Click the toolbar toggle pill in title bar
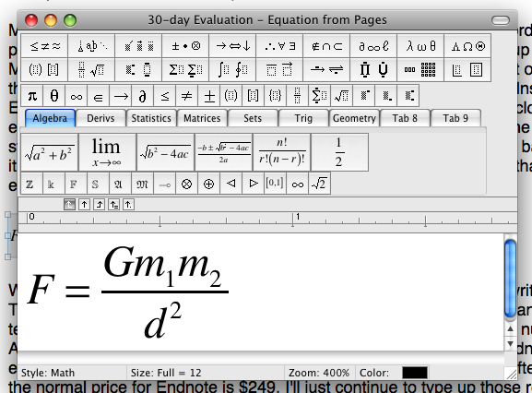 pos(501,20)
